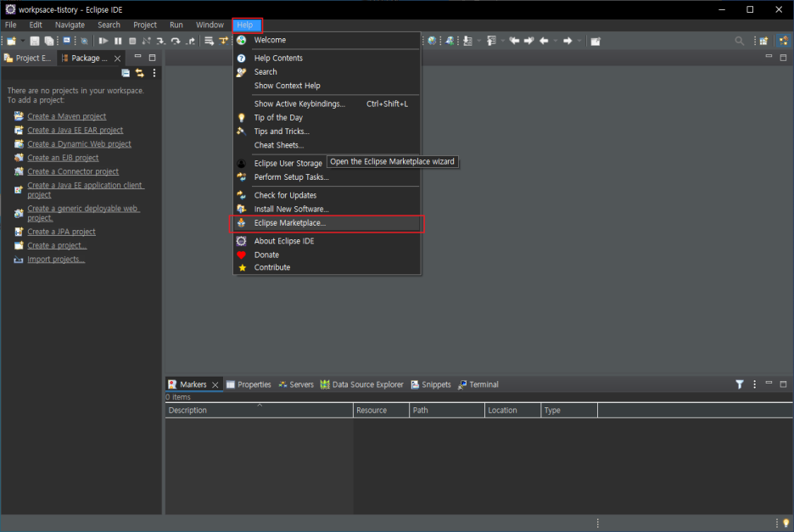Sort Markers by Description column header
Screen dimensions: 794x532
(x=259, y=411)
